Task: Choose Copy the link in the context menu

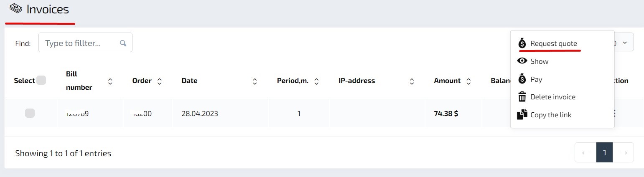Action: click(550, 115)
